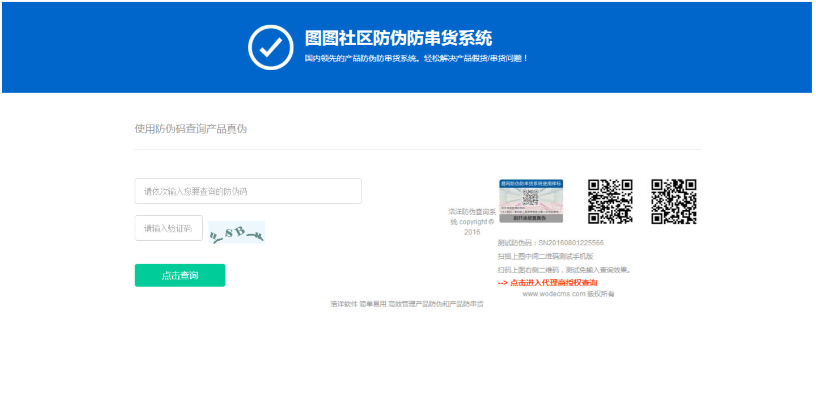
Task: Click the middle QR code image
Action: point(610,201)
